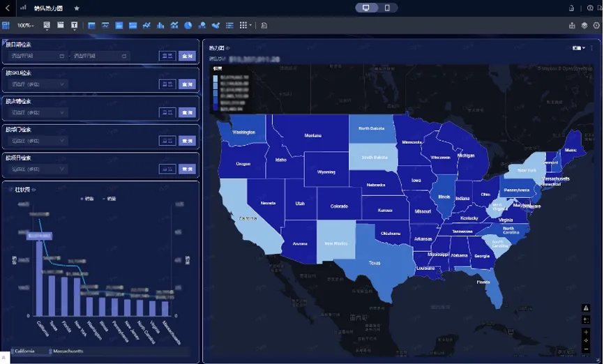Star this dashboard as favorite
604x364 pixels.
pyautogui.click(x=77, y=8)
